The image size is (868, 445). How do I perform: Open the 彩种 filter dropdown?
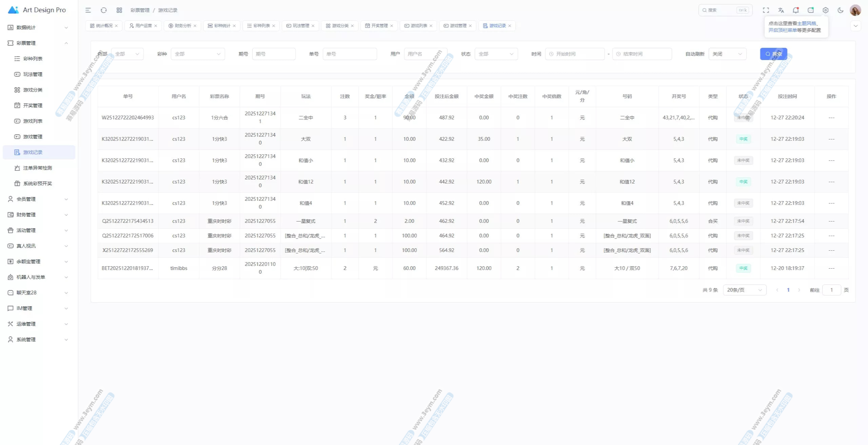tap(198, 54)
